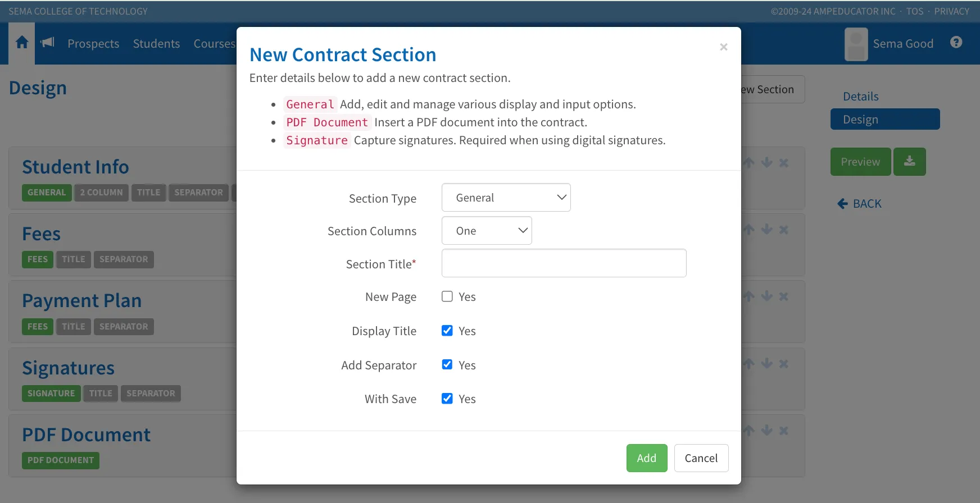980x503 pixels.
Task: Click the SIGNATURE tag under Signatures
Action: coord(51,394)
